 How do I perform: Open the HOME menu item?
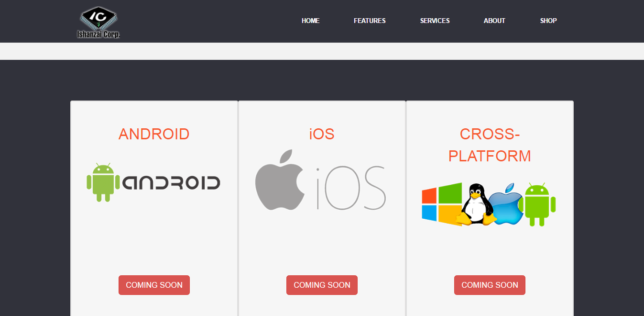311,21
